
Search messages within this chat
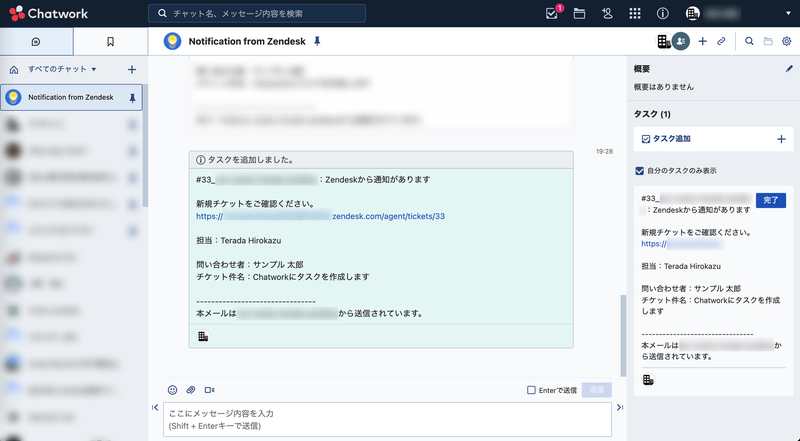(x=749, y=41)
